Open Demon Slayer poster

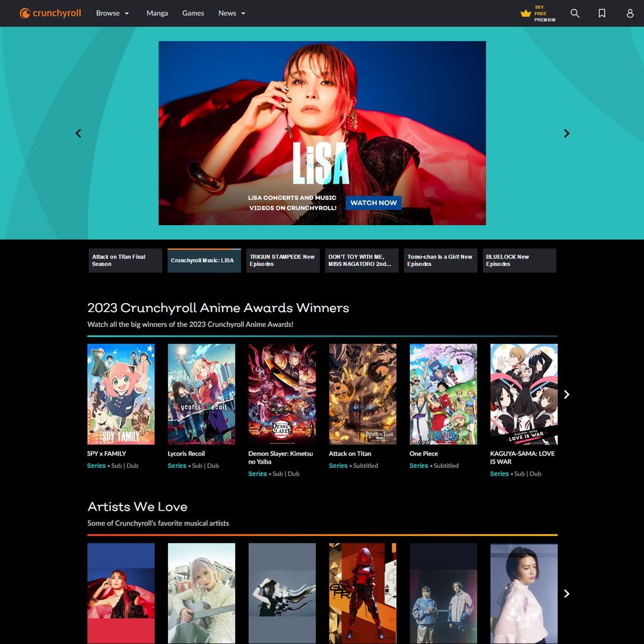coord(282,394)
